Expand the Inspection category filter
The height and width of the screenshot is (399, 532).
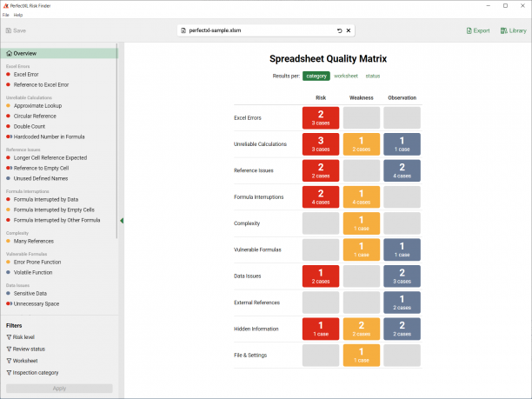click(32, 373)
